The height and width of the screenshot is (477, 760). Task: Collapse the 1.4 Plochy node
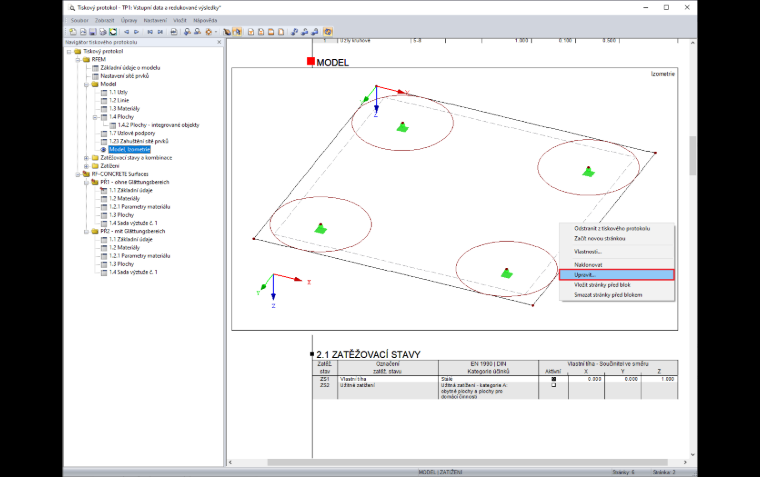coord(95,117)
